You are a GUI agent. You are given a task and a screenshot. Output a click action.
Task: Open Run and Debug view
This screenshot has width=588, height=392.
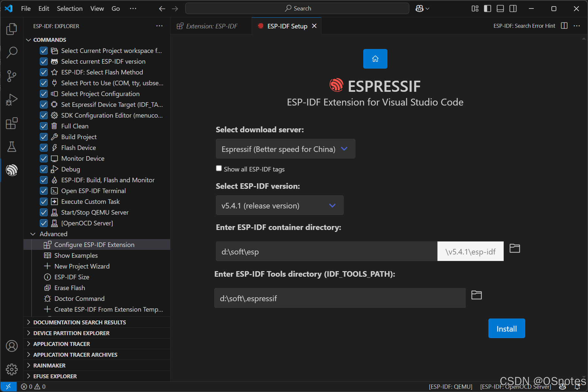[x=12, y=100]
